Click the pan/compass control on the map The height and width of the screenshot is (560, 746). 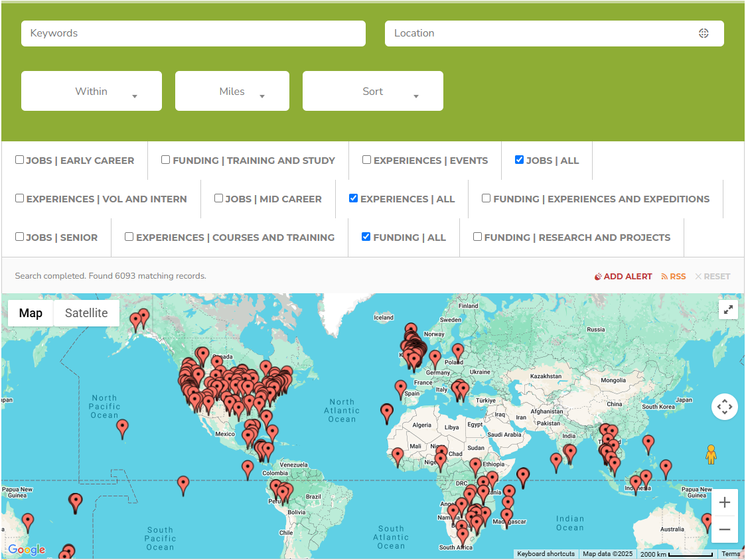725,407
